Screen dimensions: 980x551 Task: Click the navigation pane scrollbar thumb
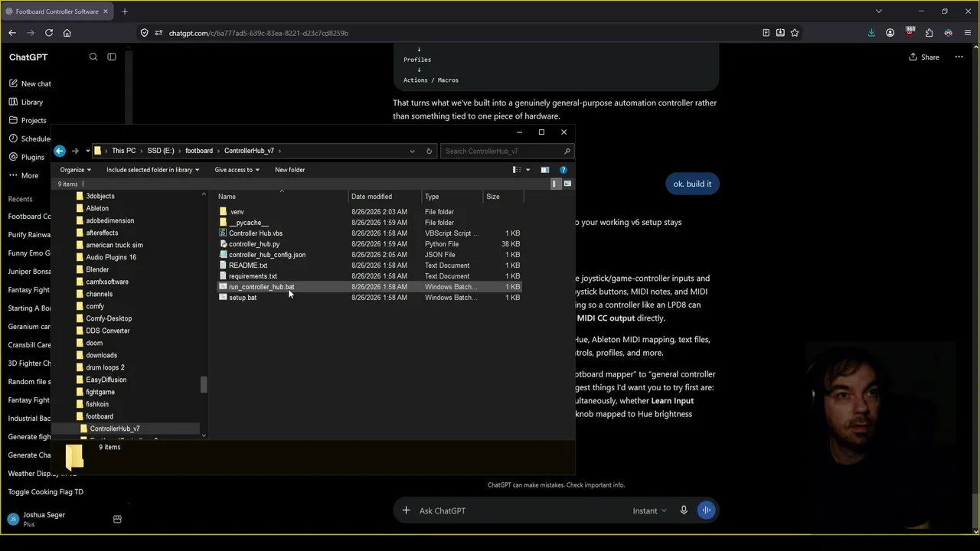(x=204, y=385)
